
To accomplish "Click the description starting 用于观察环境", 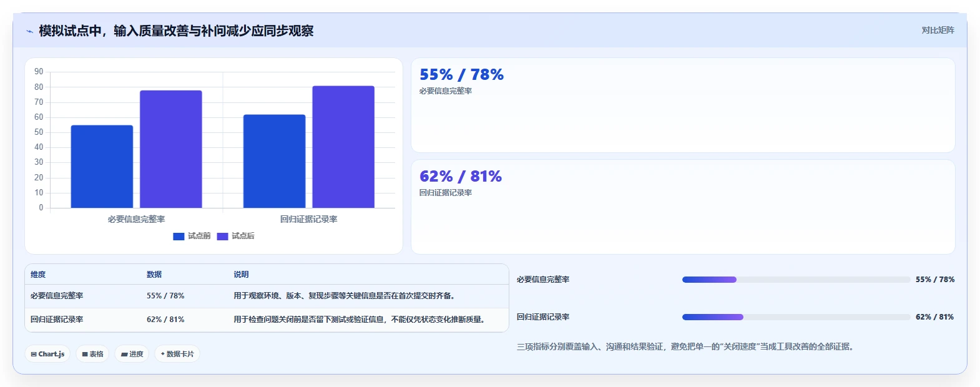I will [346, 296].
